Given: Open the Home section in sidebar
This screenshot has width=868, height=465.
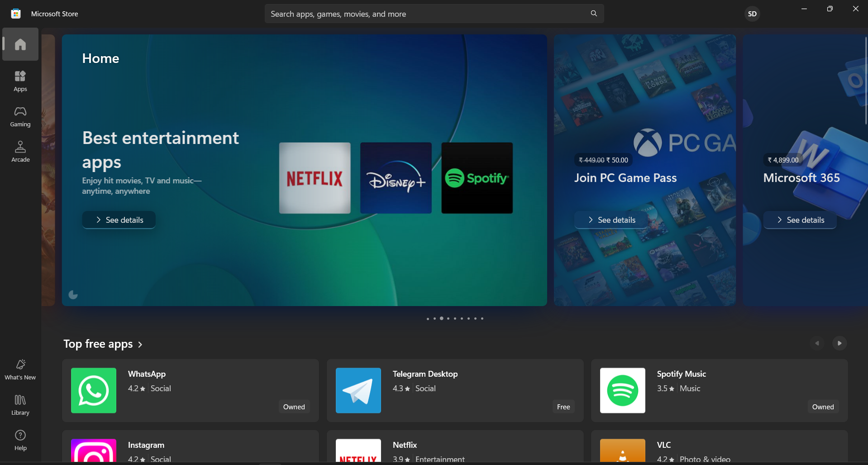Looking at the screenshot, I should click(20, 44).
